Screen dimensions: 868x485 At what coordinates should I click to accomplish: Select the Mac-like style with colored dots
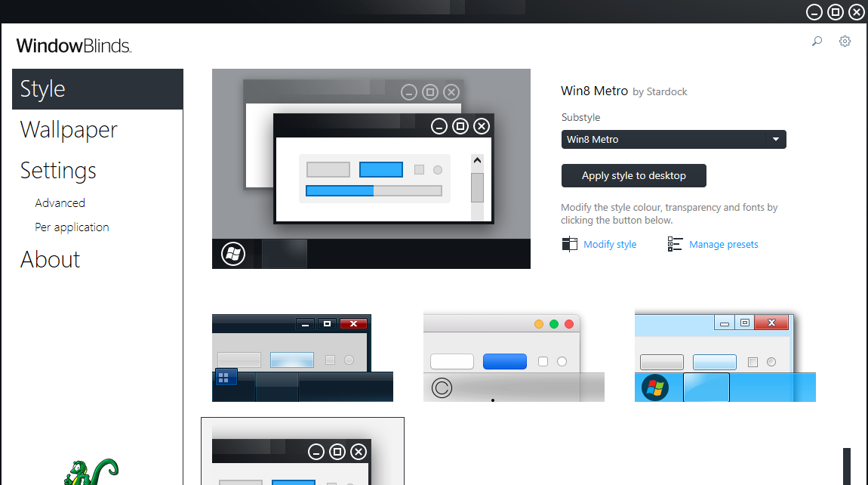(x=514, y=358)
